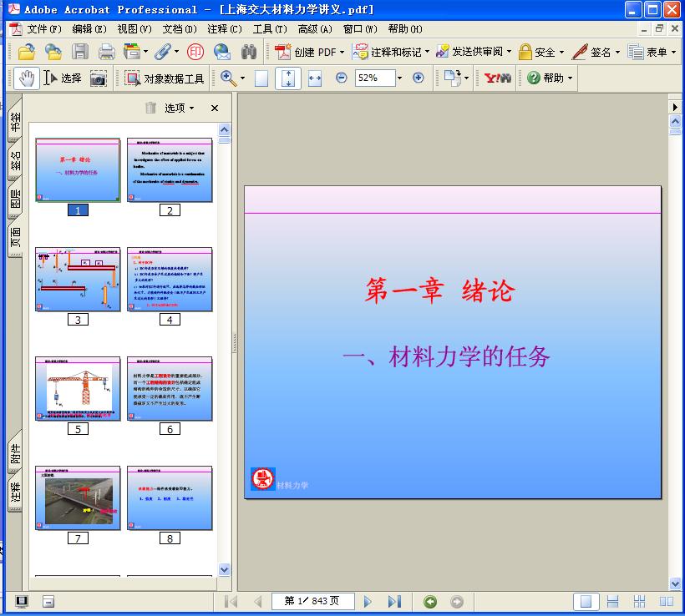Activate the text Select tool
This screenshot has height=616, width=685.
[x=62, y=78]
